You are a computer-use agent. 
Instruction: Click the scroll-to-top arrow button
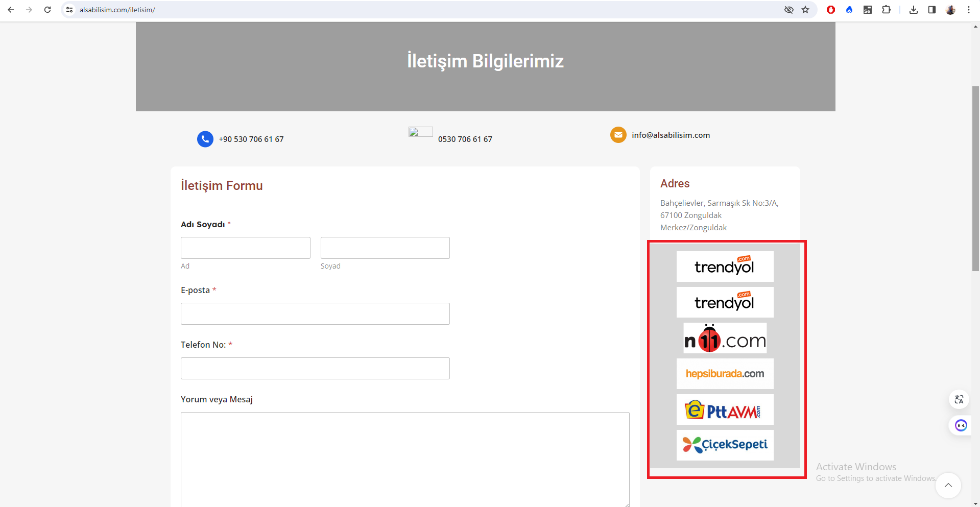pyautogui.click(x=948, y=486)
